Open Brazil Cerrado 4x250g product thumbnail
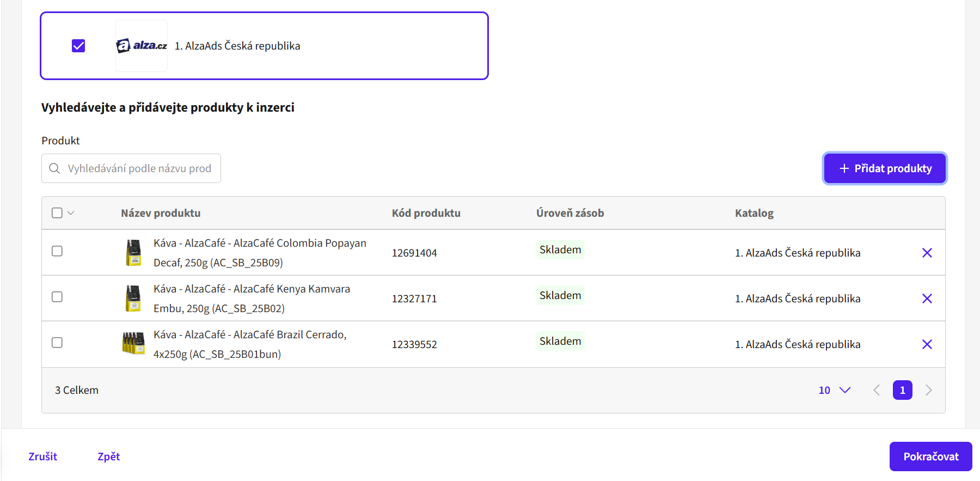This screenshot has width=980, height=481. 133,344
